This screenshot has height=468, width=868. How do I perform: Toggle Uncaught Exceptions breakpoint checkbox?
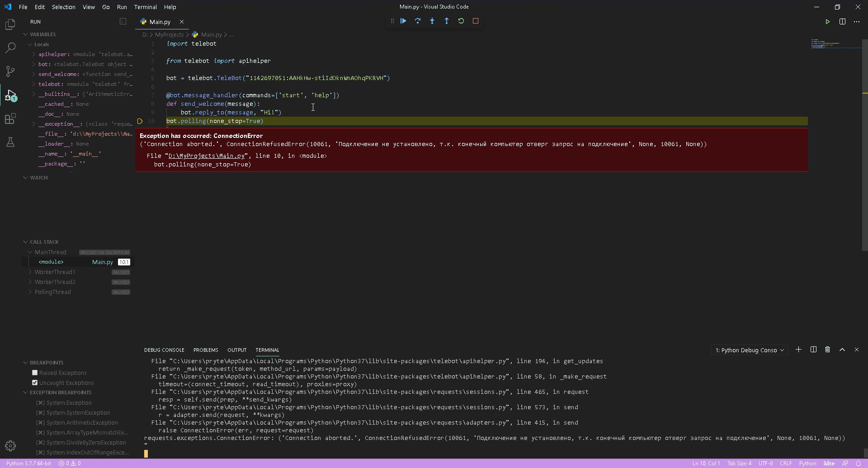[x=35, y=383]
